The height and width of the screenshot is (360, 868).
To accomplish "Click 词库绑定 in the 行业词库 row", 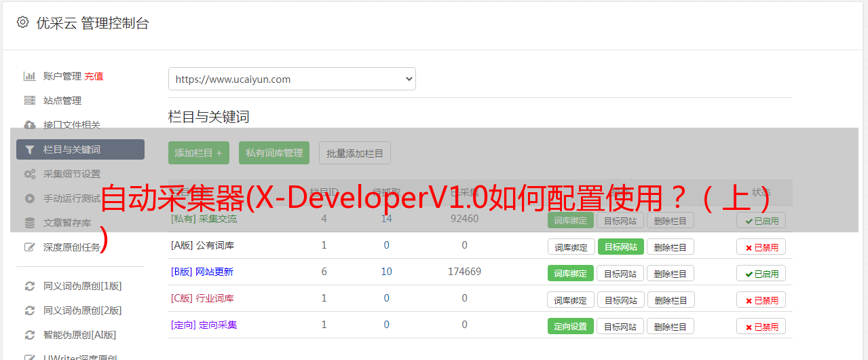I will pos(571,300).
